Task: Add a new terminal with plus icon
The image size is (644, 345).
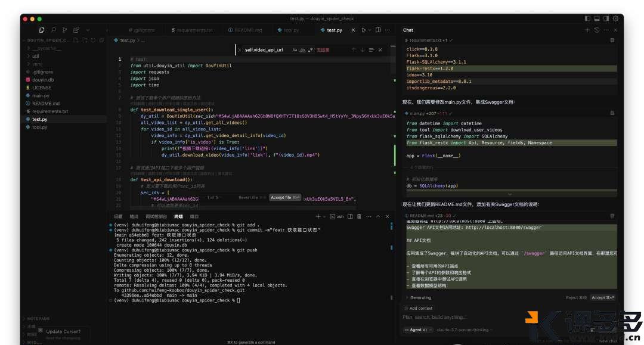Action: coord(318,216)
